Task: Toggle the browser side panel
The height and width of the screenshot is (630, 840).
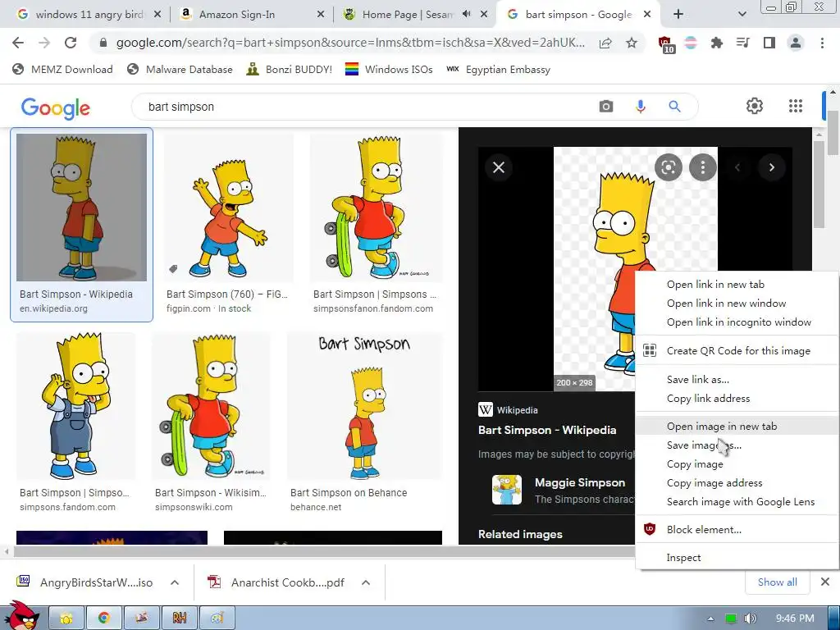Action: 769,43
